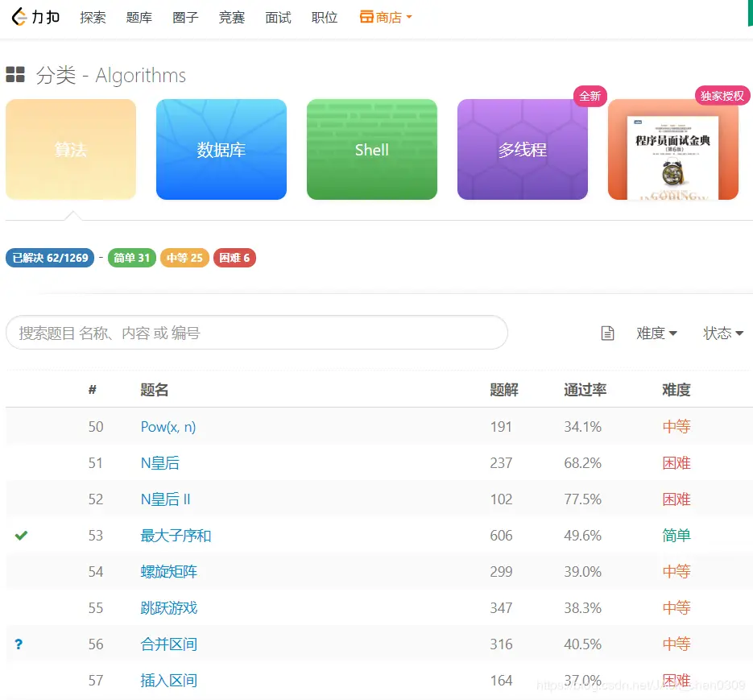The image size is (753, 700).
Task: Open problem 插入区间
Action: [x=169, y=681]
